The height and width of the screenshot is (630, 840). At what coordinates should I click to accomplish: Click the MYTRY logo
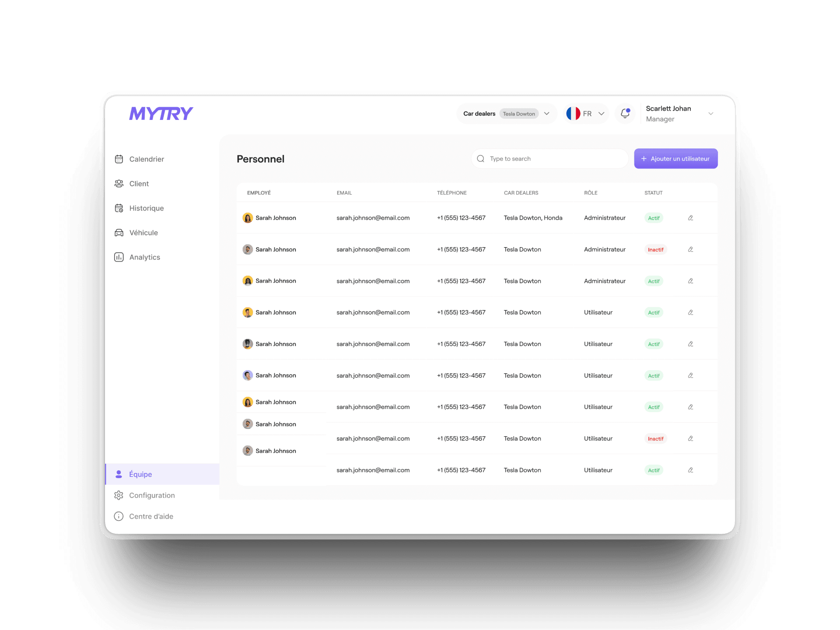pos(161,114)
